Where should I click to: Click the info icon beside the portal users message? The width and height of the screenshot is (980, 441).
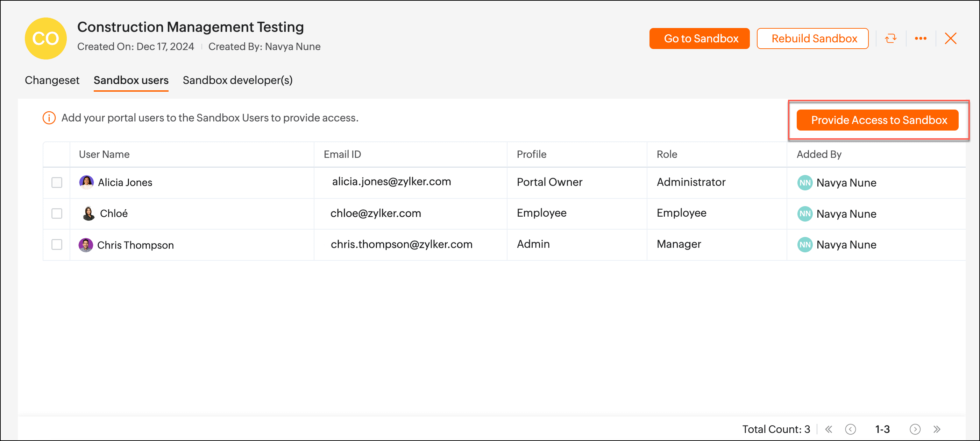click(49, 118)
